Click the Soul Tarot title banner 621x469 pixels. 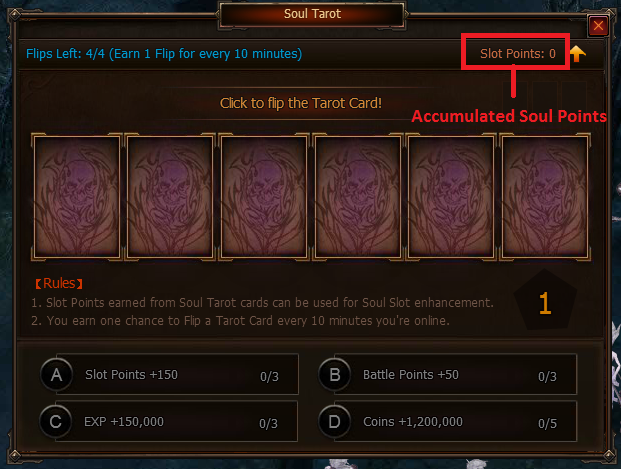(312, 14)
